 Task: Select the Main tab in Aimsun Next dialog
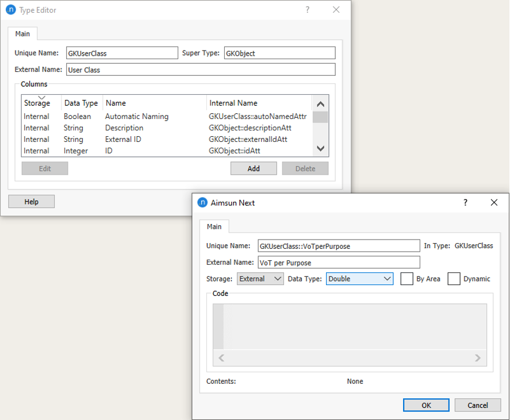click(214, 226)
